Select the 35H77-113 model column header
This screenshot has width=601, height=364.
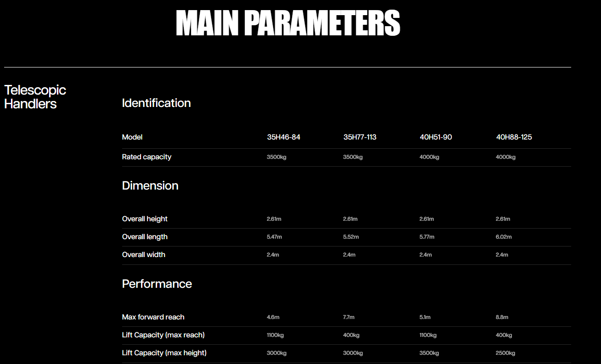coord(359,137)
